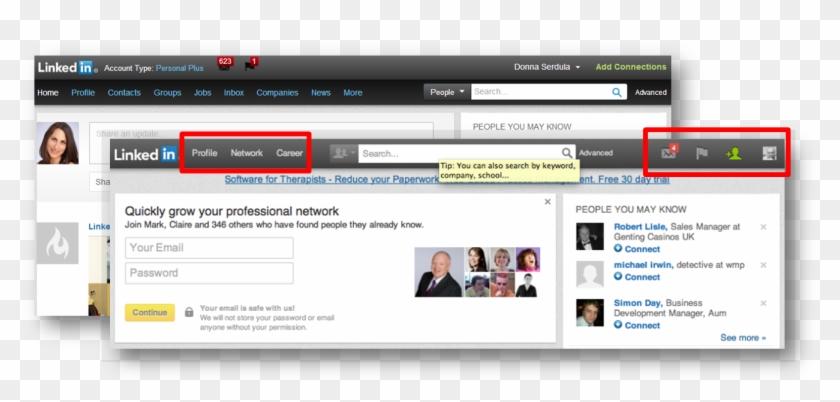Click search magnifier in front window
840x402 pixels.
coord(567,153)
